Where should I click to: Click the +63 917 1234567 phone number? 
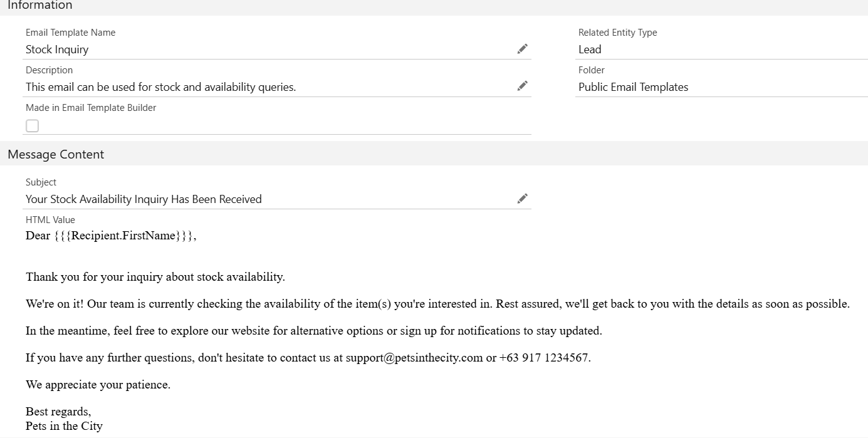coord(544,358)
